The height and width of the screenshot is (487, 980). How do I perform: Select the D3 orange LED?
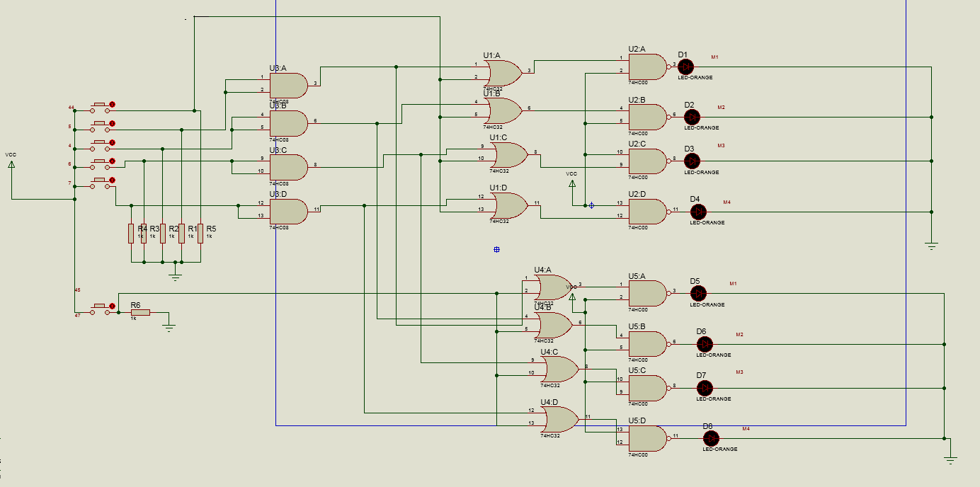(692, 161)
